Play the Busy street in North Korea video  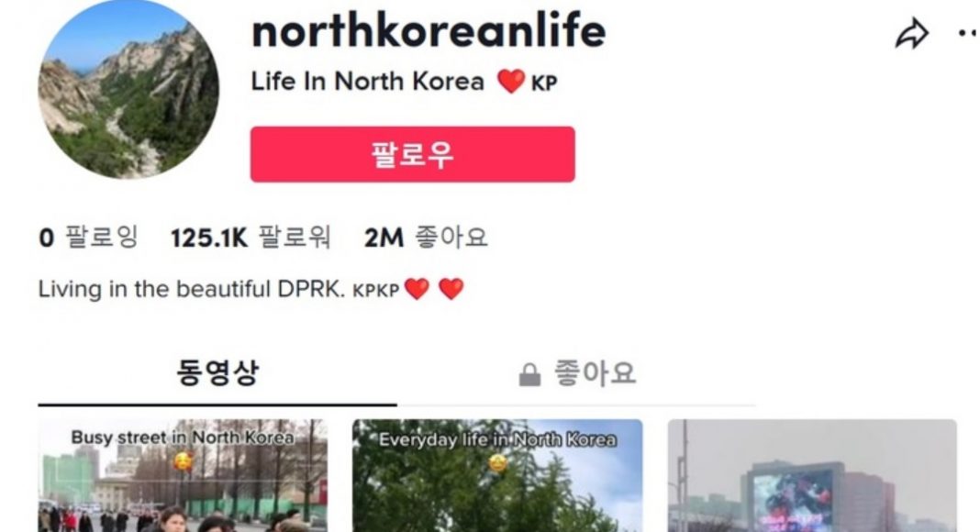click(x=183, y=476)
